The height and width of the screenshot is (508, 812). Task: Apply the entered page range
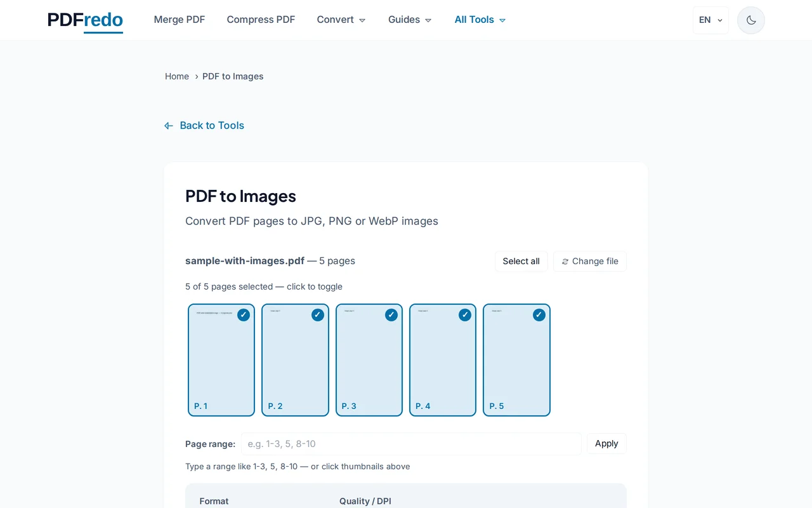[x=606, y=443]
